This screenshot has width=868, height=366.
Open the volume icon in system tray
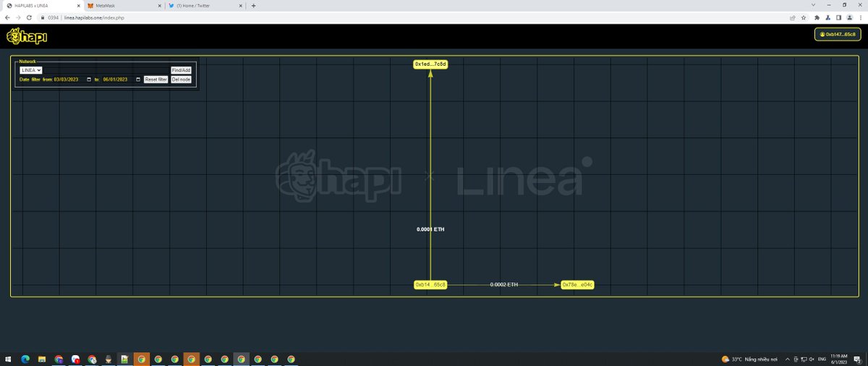pyautogui.click(x=811, y=359)
